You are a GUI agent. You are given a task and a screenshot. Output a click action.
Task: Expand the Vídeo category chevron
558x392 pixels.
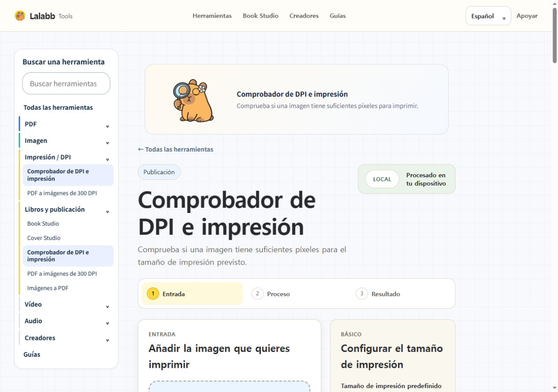coord(107,307)
